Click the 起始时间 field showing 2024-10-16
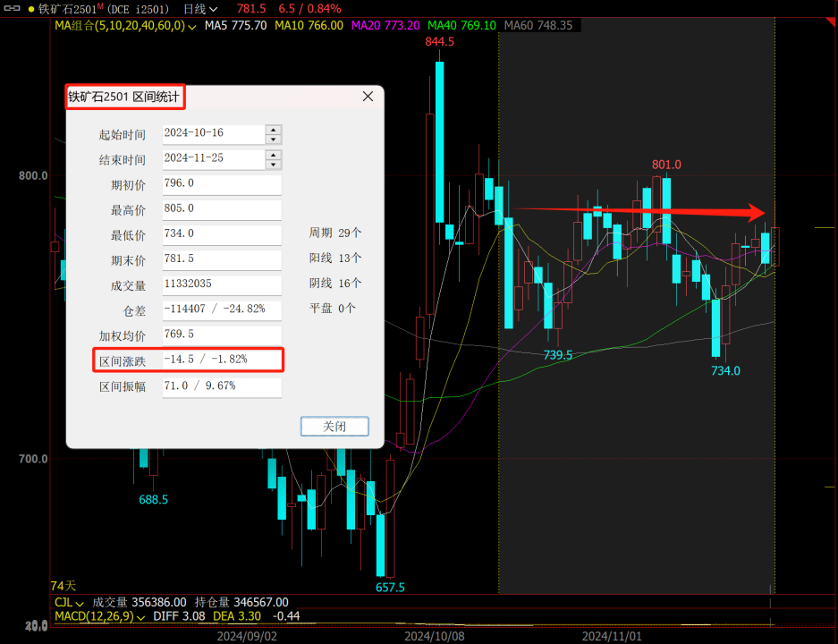 [214, 133]
